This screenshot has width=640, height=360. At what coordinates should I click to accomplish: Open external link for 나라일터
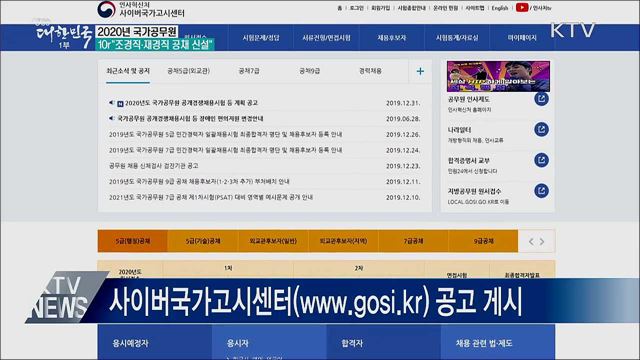(541, 129)
